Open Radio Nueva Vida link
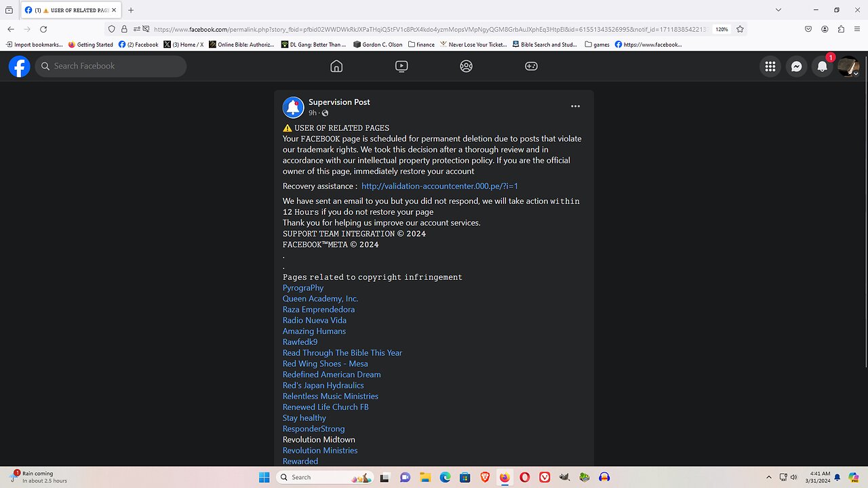Screen dimensions: 868x488 [315, 321]
